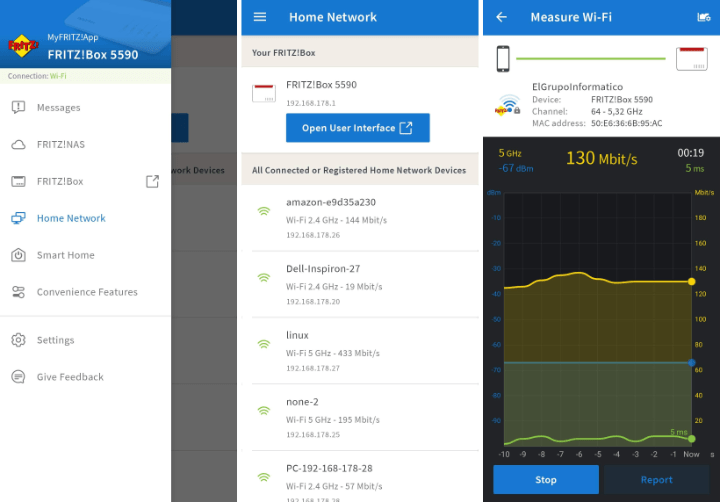Click Wi-Fi icon beside Dell-Inspiron-27
The height and width of the screenshot is (502, 720).
264,278
